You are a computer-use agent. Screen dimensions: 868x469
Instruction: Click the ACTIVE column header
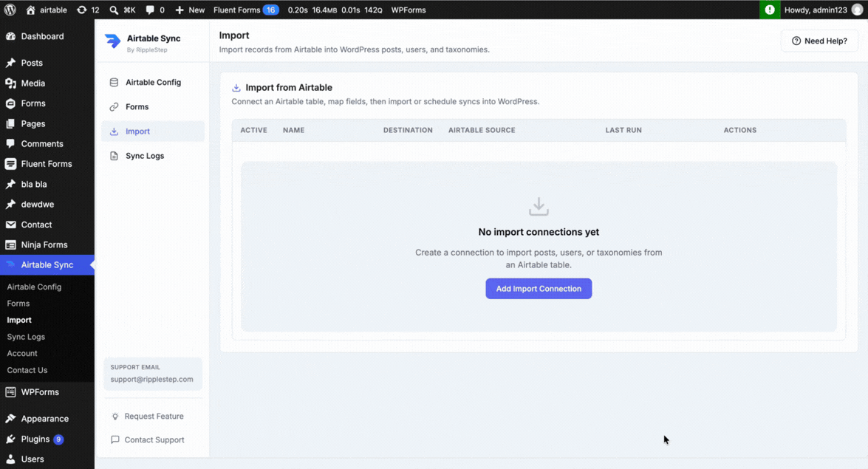[x=253, y=130]
